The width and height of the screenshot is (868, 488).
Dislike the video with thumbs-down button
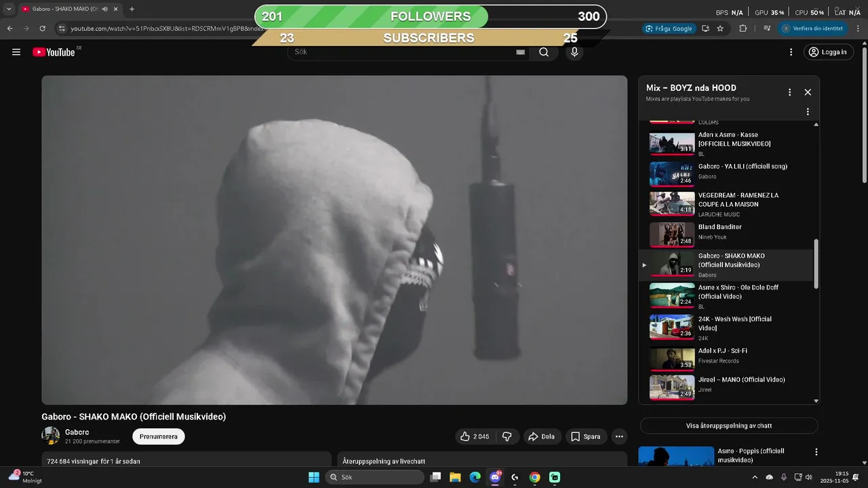pos(507,436)
